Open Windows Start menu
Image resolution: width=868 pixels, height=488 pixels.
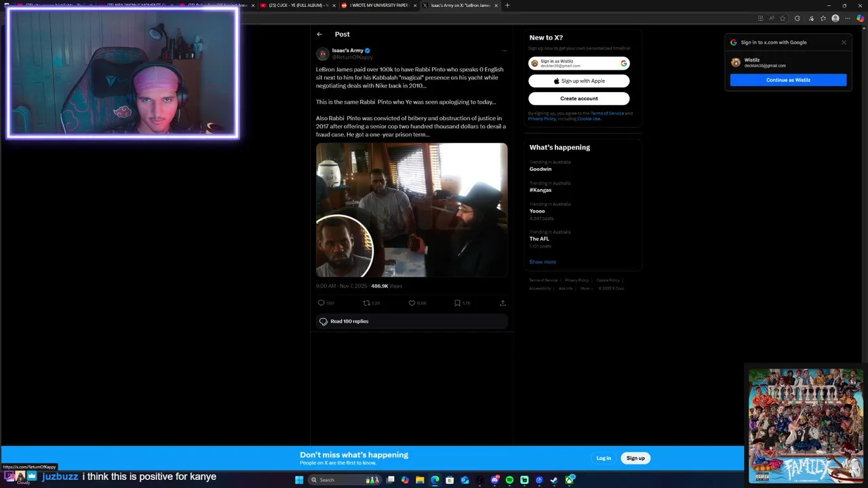299,480
